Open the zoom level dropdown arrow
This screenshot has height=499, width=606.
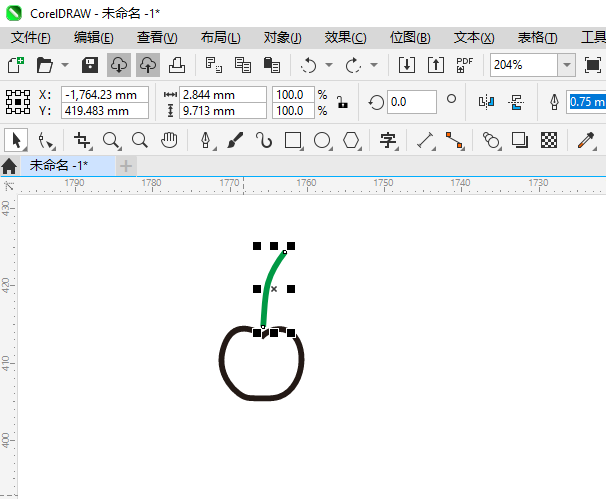point(567,65)
